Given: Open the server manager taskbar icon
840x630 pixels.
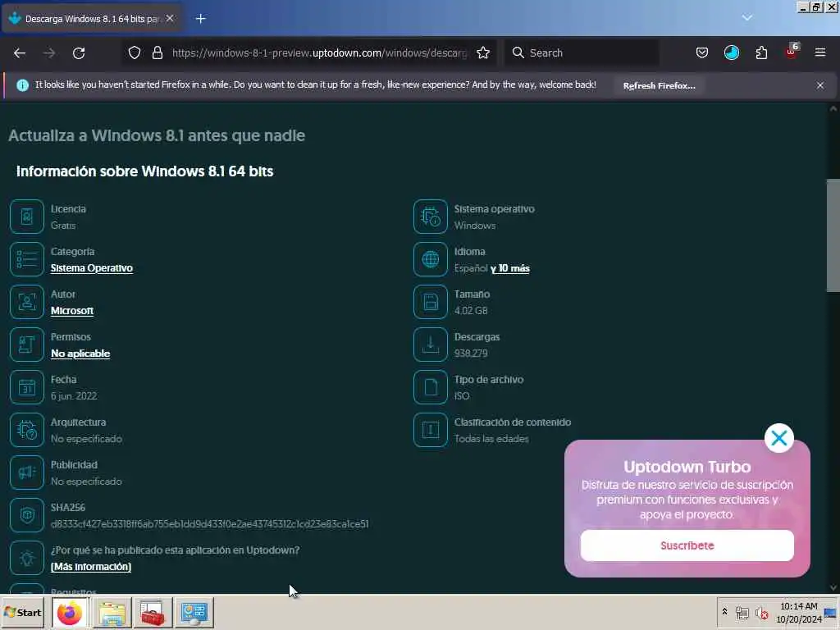Looking at the screenshot, I should (194, 612).
